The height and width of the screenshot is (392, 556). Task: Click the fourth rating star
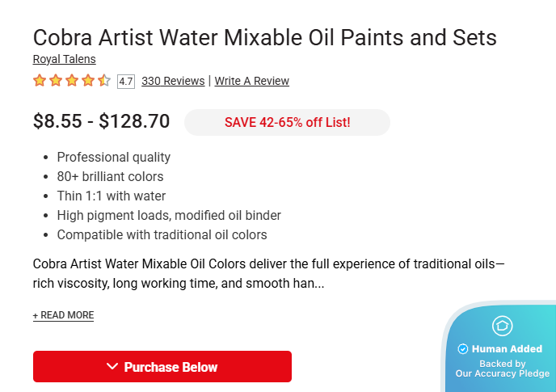(88, 81)
